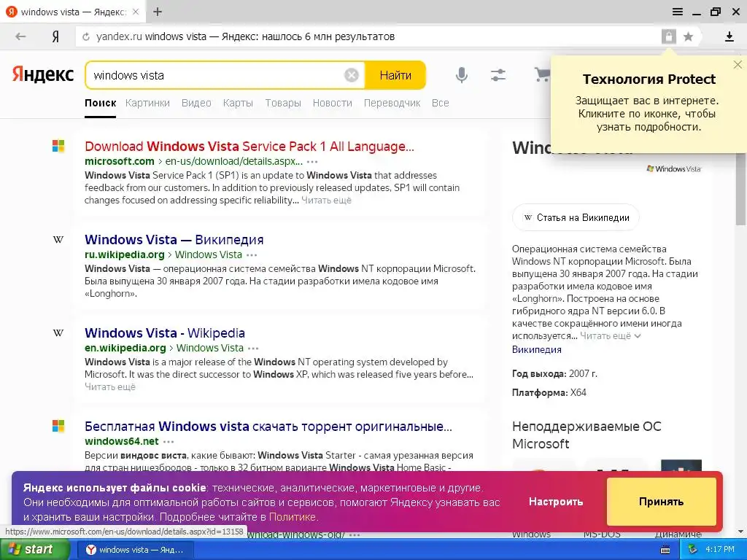The width and height of the screenshot is (747, 560).
Task: Click the Yandex logo
Action: [43, 75]
